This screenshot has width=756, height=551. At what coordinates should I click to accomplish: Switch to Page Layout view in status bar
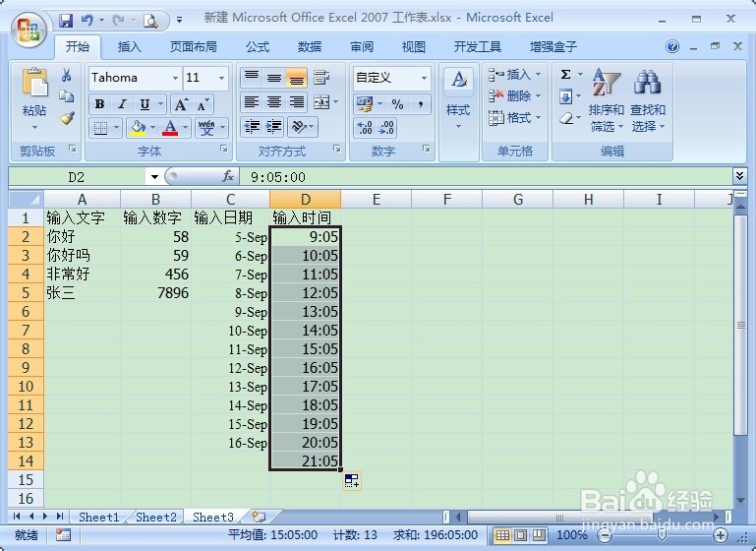pos(521,535)
